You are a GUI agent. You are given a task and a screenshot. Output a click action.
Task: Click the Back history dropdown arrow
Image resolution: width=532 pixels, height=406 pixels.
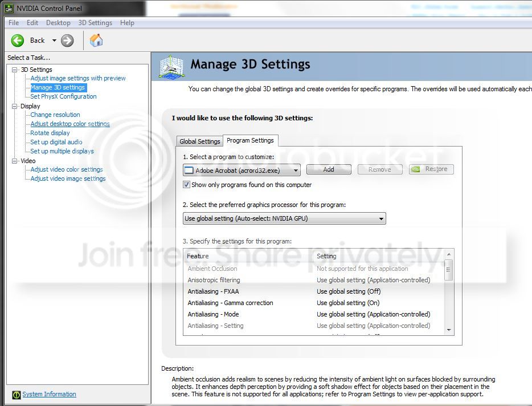(54, 40)
